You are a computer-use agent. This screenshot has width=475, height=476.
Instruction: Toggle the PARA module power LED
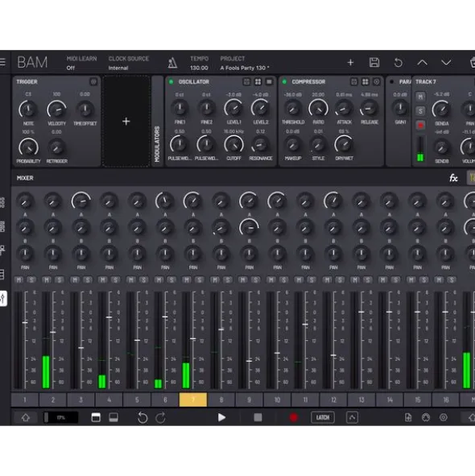pos(392,81)
